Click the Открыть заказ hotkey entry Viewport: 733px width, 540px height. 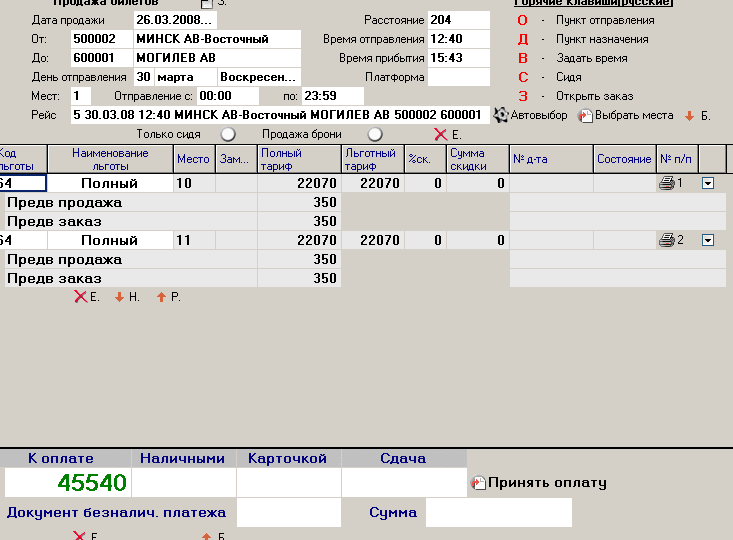click(x=595, y=96)
